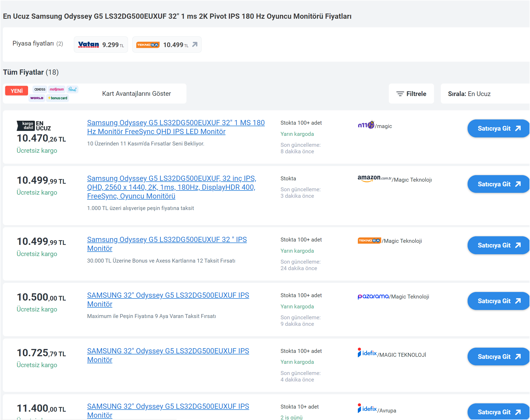530x420 pixels.
Task: Click '8 dakika önce' update text
Action: tap(297, 151)
